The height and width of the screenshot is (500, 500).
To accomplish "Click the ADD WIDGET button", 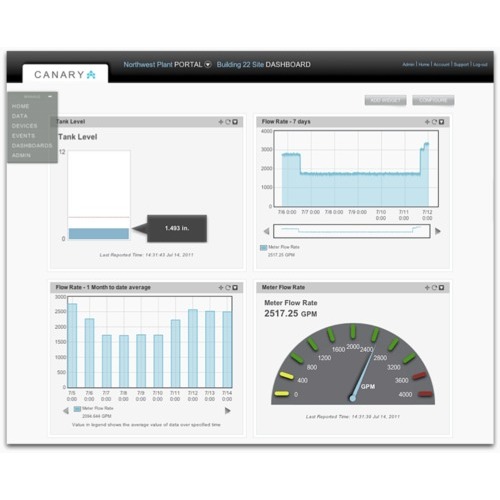I will coord(385,100).
